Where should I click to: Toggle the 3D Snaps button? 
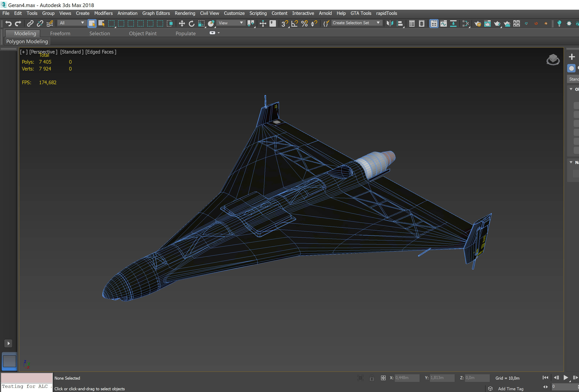click(285, 23)
